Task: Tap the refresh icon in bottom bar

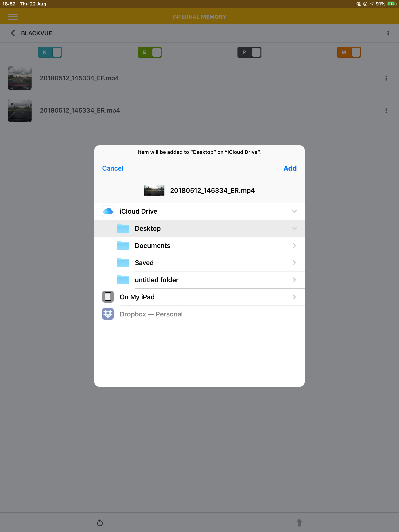Action: click(x=100, y=523)
